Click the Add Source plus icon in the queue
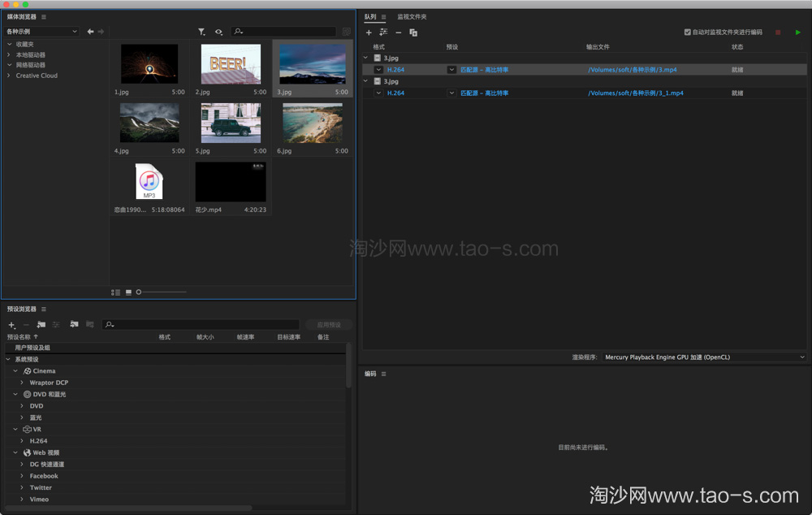812x515 pixels. click(370, 32)
